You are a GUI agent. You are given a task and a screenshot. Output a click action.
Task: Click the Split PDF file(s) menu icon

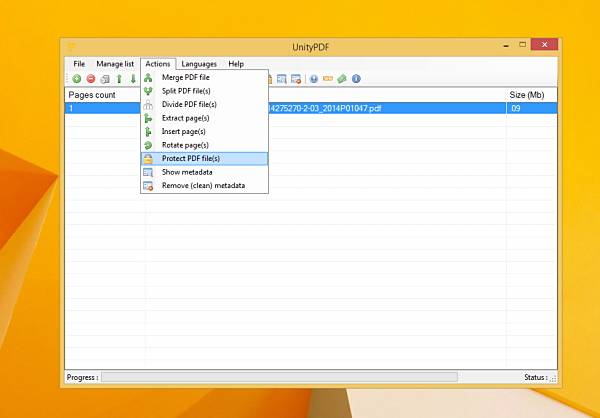click(x=148, y=91)
